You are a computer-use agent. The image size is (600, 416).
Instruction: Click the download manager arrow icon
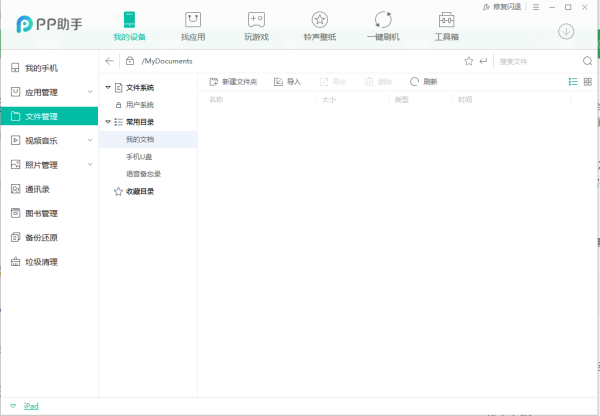point(566,31)
